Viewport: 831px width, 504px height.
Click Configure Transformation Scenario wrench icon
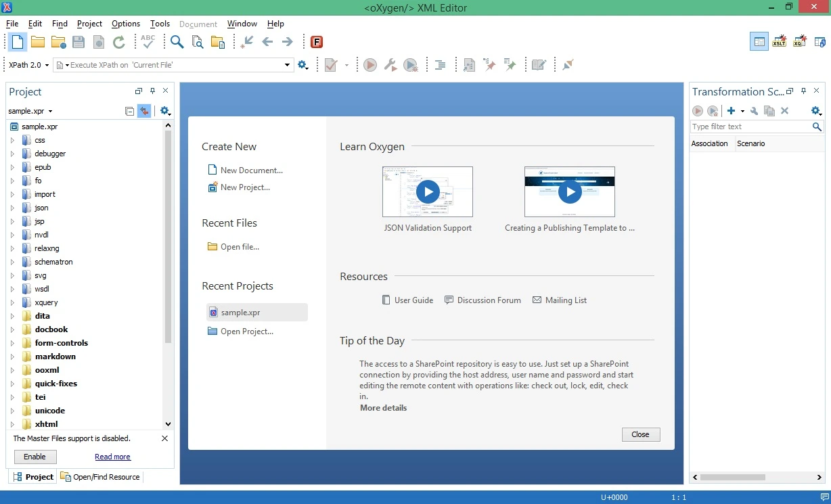click(390, 65)
